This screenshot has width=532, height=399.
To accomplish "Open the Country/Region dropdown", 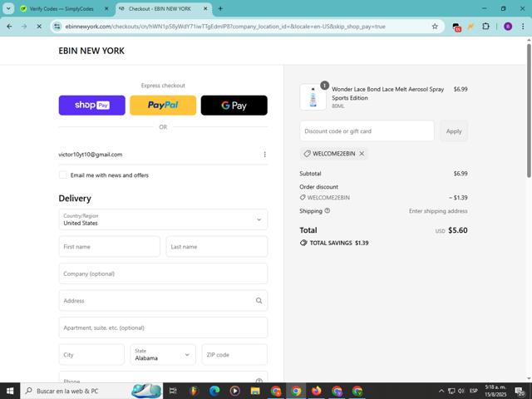I will [x=163, y=219].
